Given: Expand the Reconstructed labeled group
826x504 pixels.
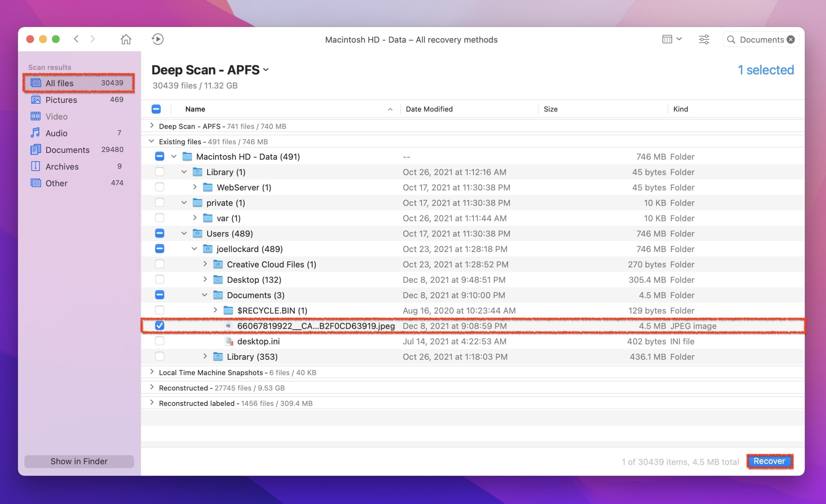Looking at the screenshot, I should [152, 403].
